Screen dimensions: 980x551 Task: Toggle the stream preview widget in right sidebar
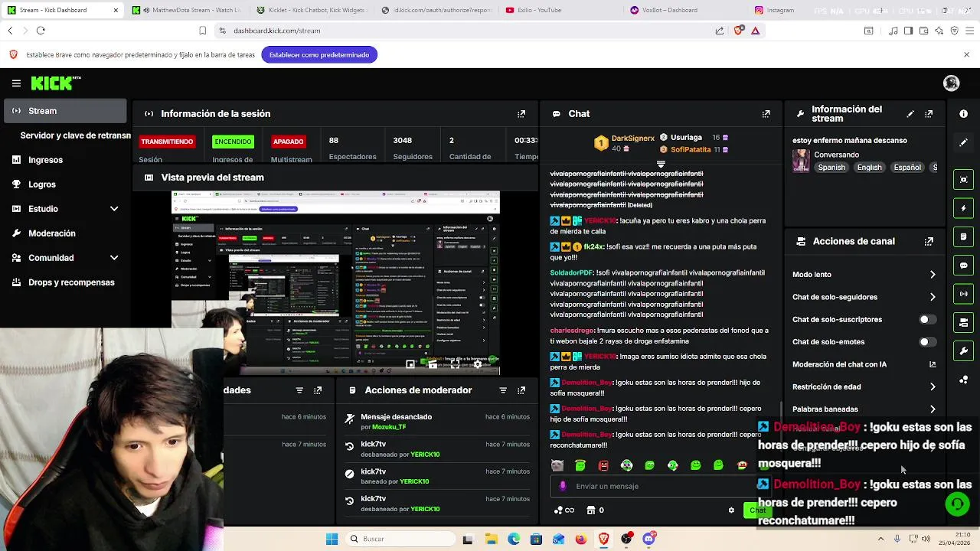pos(964,180)
